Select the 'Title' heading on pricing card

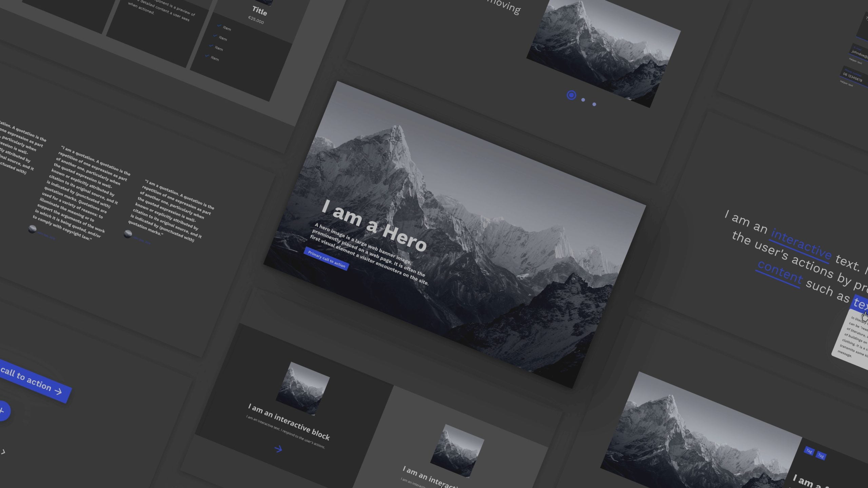coord(260,11)
